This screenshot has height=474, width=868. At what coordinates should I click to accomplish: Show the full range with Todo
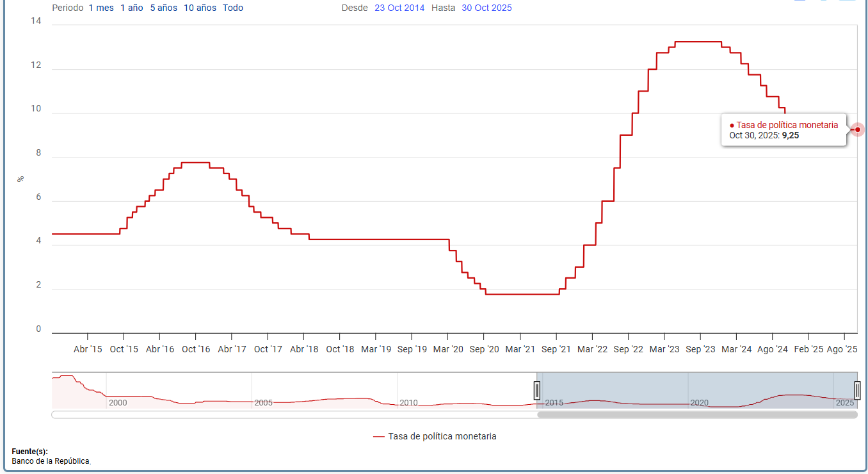233,8
